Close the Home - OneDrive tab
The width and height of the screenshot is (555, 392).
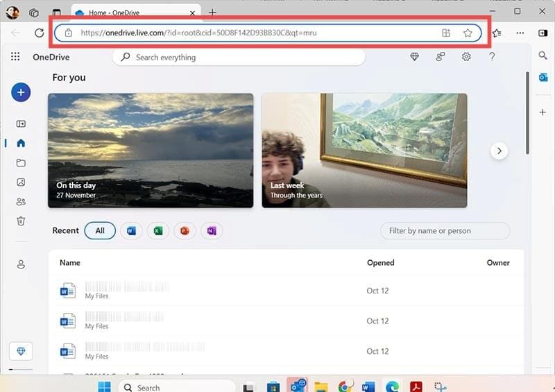192,13
